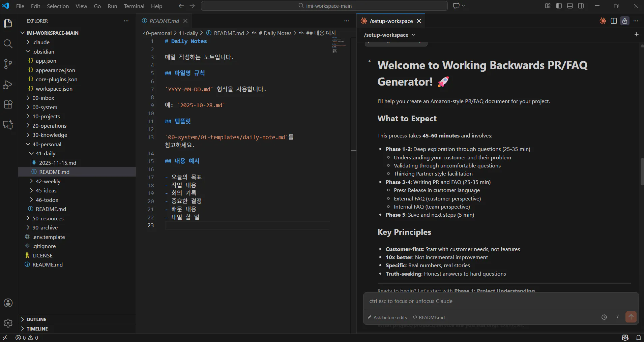This screenshot has height=342, width=644.
Task: Open the conversation history clock icon
Action: click(x=604, y=317)
